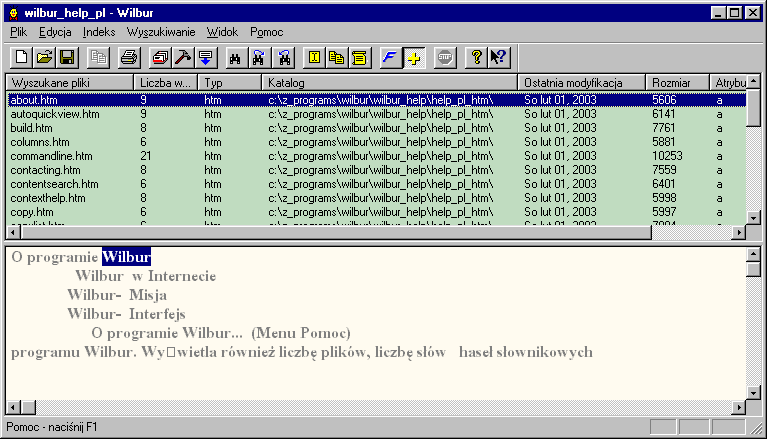Save the index with the floppy disk icon

pos(68,58)
